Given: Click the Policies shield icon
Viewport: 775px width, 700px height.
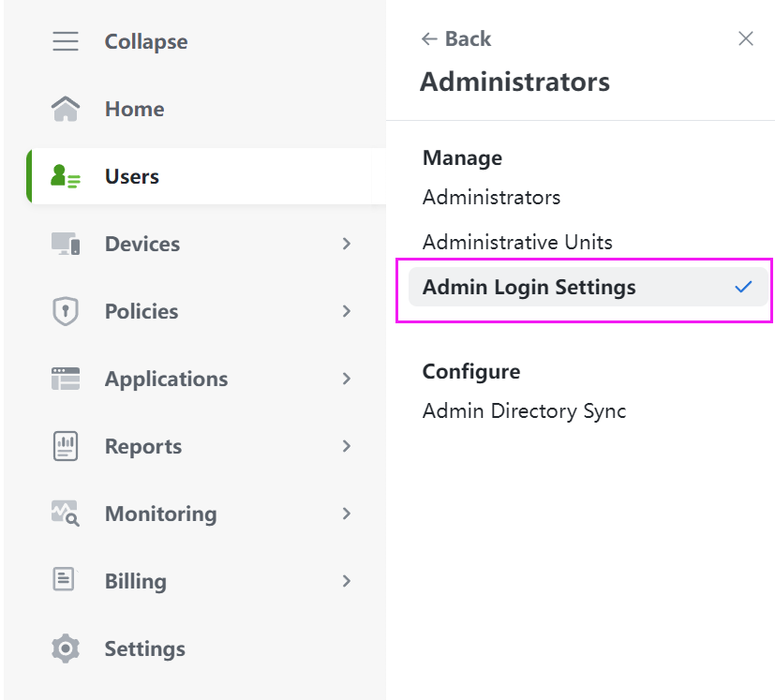Looking at the screenshot, I should point(66,312).
